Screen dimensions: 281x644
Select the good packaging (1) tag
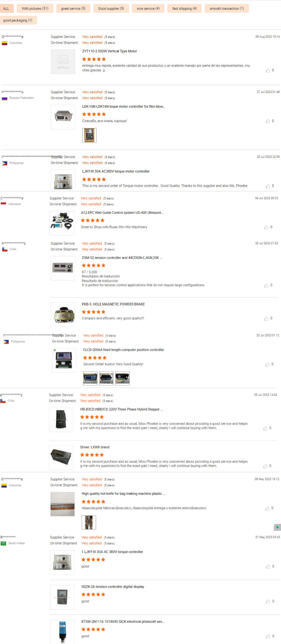pyautogui.click(x=18, y=20)
